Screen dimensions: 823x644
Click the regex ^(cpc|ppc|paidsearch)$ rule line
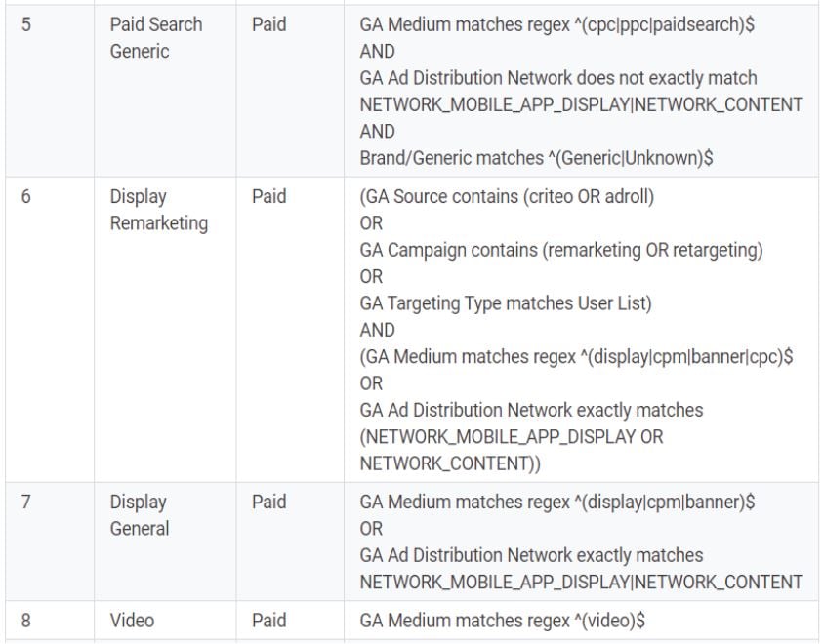click(x=556, y=24)
